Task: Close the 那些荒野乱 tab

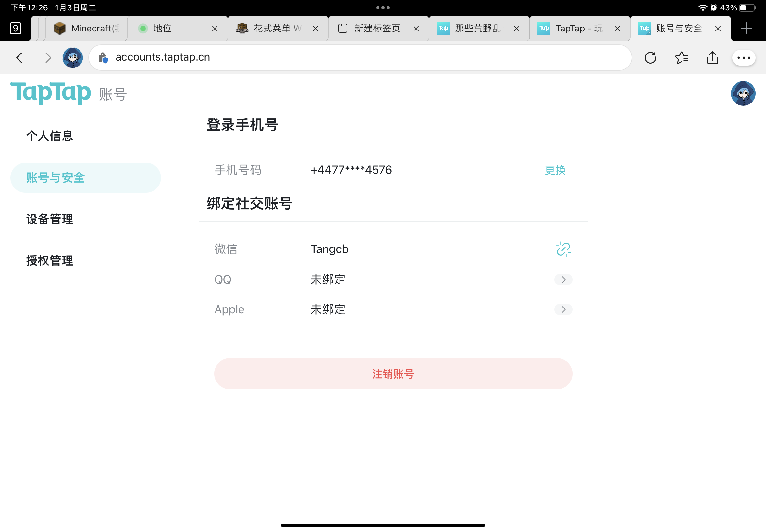Action: pyautogui.click(x=516, y=29)
